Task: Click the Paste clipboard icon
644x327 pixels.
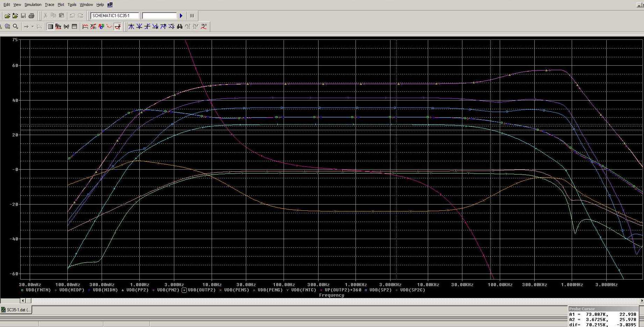Action: click(x=61, y=16)
